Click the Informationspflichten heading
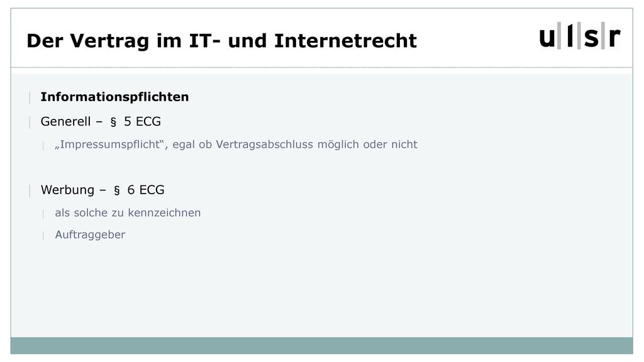 (114, 97)
